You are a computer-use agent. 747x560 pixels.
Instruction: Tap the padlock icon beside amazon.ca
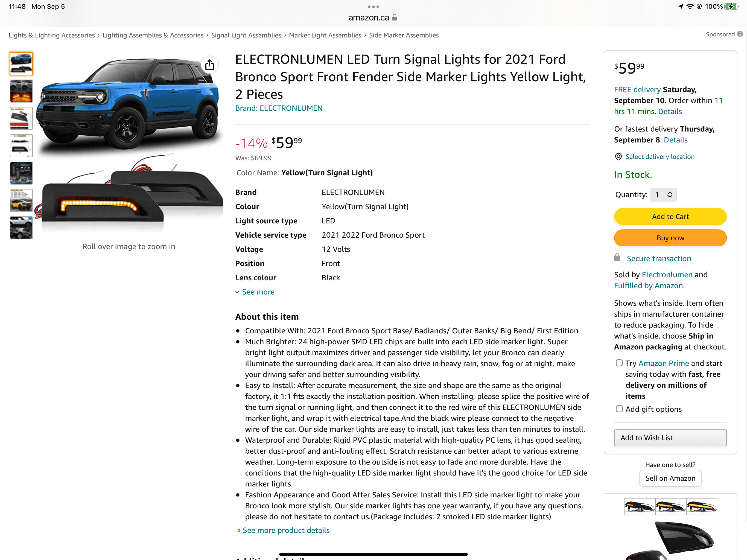click(x=395, y=17)
